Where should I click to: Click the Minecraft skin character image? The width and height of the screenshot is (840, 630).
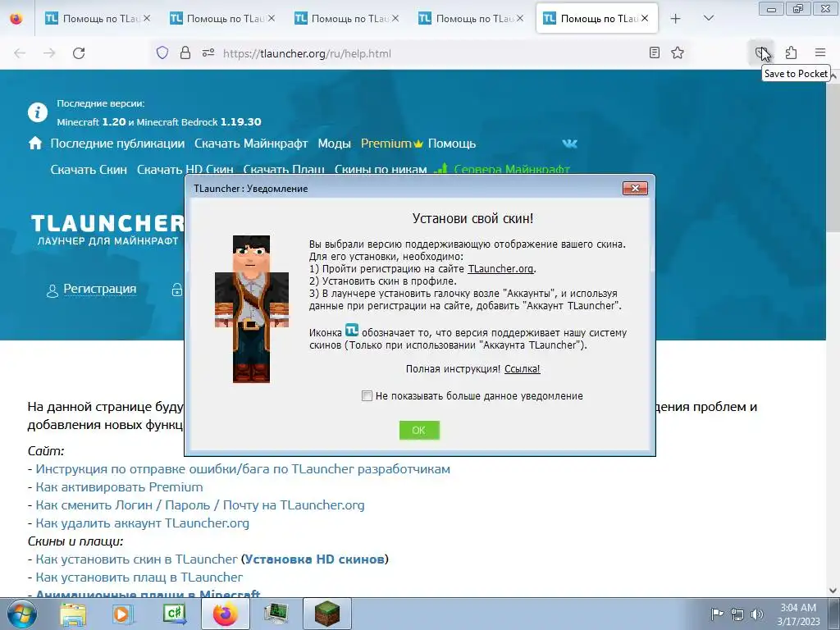click(251, 308)
